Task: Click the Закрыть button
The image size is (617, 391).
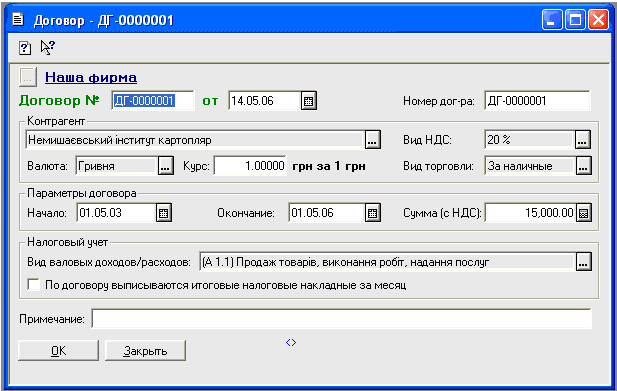Action: pyautogui.click(x=145, y=350)
